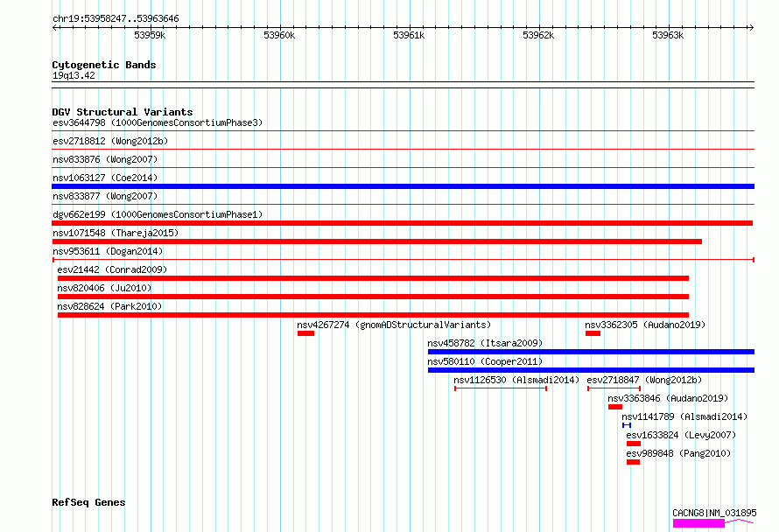Click the small red bar of esv989848

click(633, 462)
